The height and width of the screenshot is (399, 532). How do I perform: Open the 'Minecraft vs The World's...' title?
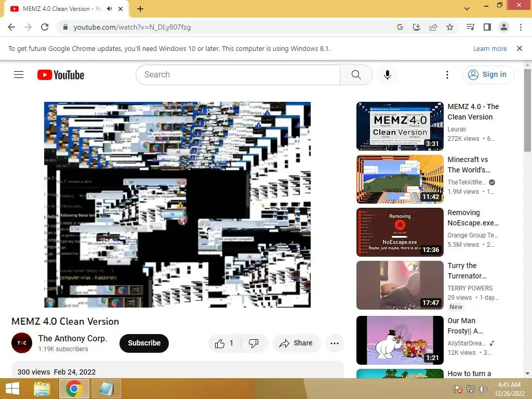tap(469, 165)
